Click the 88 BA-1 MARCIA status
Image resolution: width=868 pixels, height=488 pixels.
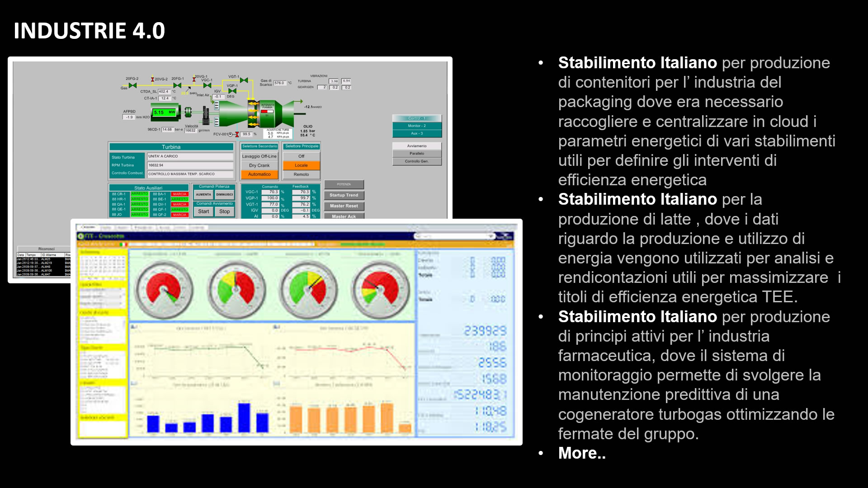(x=179, y=194)
